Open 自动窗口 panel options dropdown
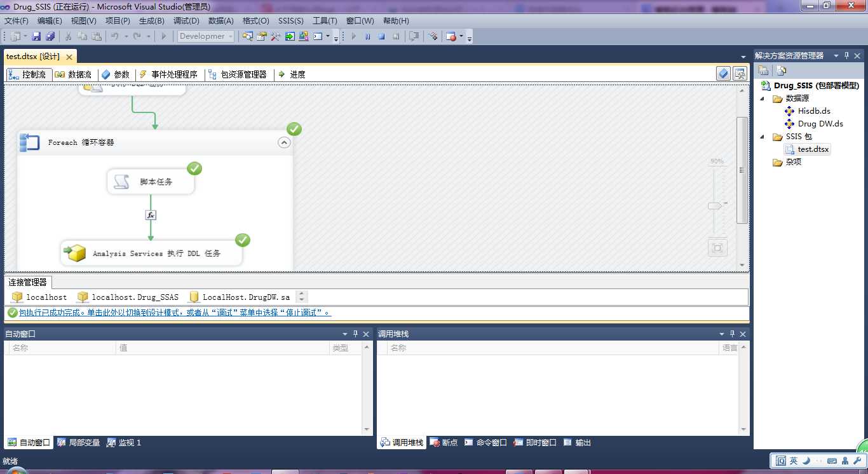 coord(345,334)
